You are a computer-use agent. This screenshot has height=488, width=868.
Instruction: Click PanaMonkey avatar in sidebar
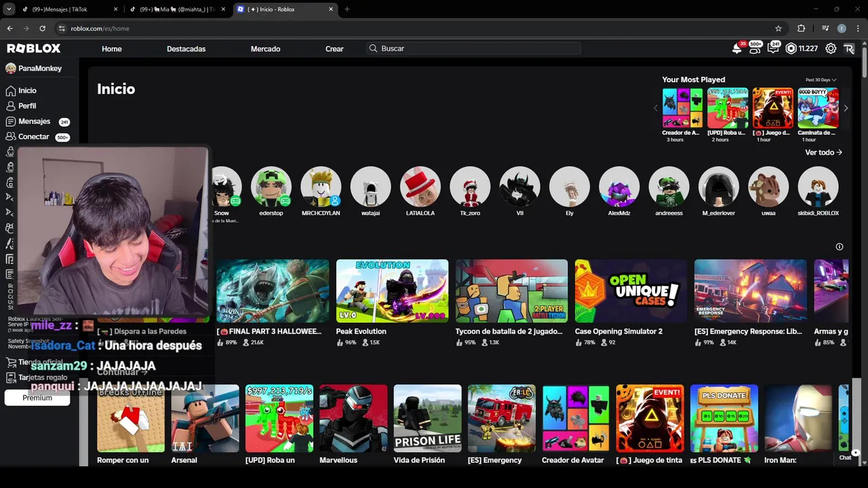[10, 68]
